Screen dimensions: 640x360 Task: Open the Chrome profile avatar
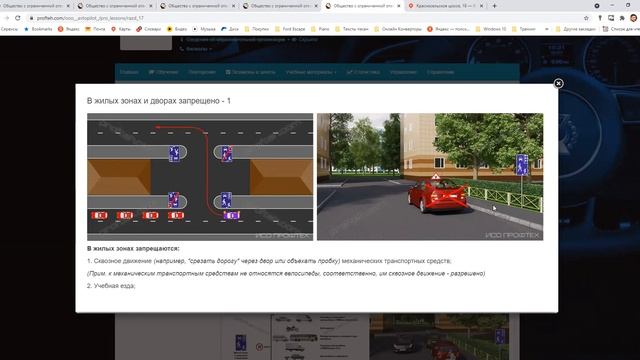click(633, 18)
